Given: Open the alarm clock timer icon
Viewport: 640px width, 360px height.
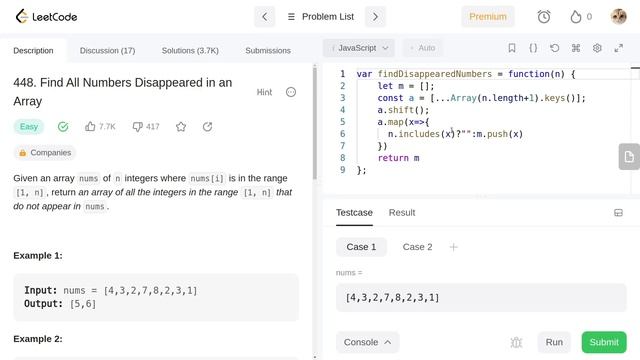Looking at the screenshot, I should click(544, 17).
